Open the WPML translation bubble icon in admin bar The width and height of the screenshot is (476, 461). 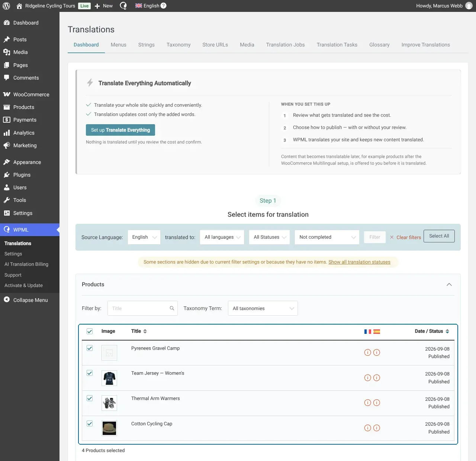click(123, 6)
